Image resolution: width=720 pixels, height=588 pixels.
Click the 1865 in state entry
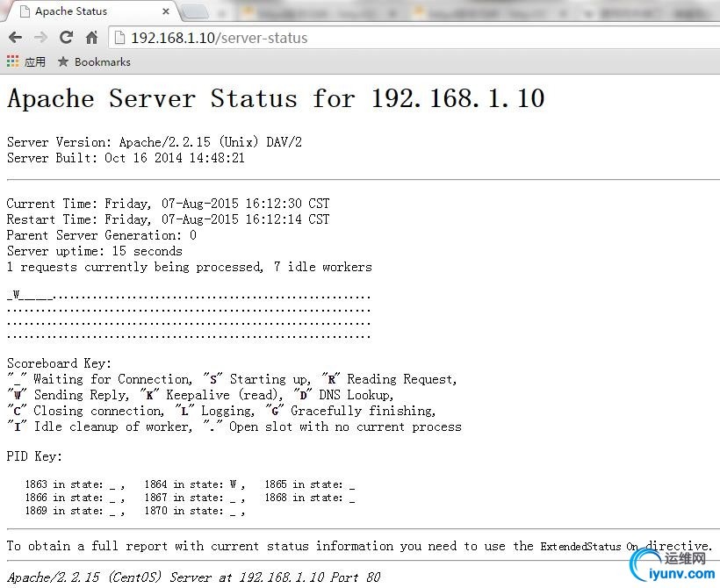click(x=309, y=484)
